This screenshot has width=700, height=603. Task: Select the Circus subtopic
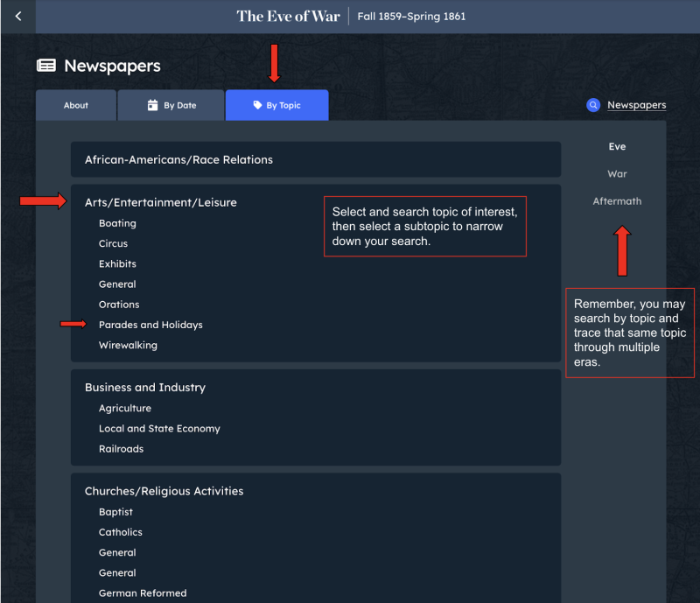tap(113, 243)
